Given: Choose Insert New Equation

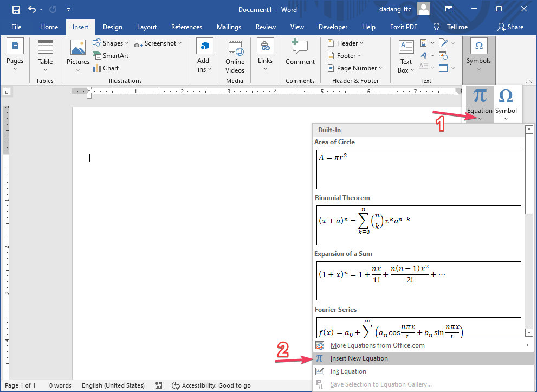Looking at the screenshot, I should (x=358, y=358).
